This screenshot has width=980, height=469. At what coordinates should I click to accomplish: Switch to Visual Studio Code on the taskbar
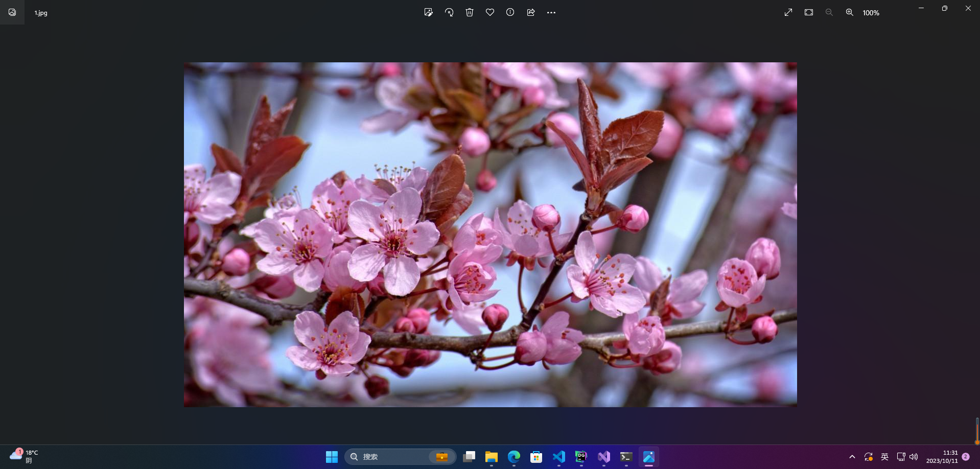pyautogui.click(x=559, y=457)
